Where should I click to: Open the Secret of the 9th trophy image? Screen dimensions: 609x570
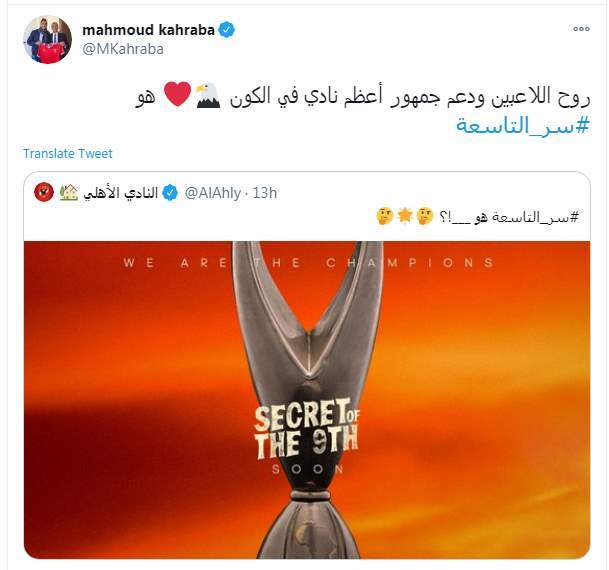[x=307, y=400]
